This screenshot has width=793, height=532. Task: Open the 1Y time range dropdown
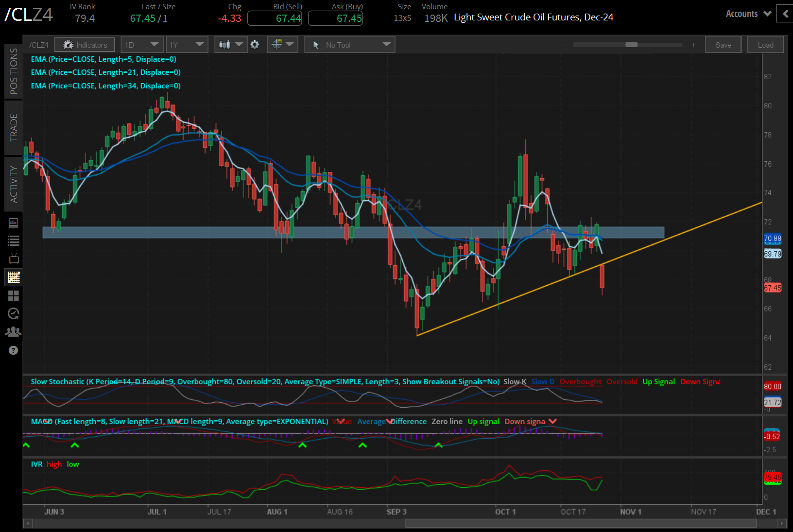pos(187,44)
